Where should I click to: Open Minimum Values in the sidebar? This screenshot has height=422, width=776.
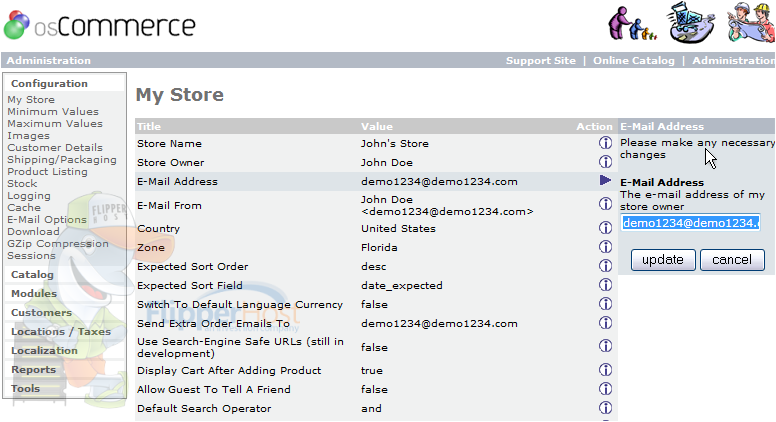[52, 112]
